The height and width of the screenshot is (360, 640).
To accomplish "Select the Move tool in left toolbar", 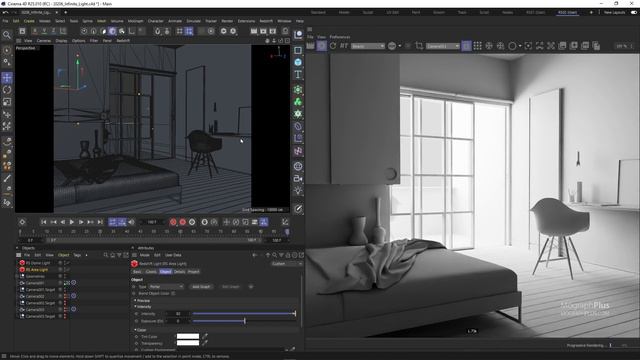I will [7, 78].
